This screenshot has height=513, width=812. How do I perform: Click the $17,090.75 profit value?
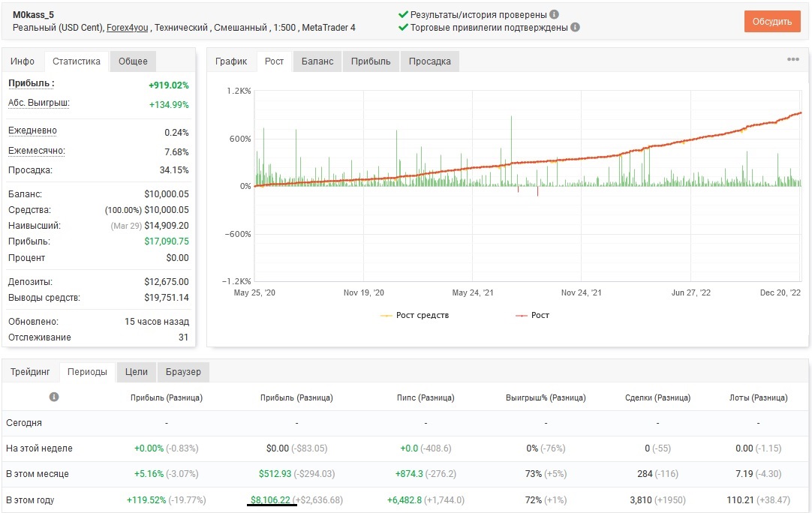point(167,241)
